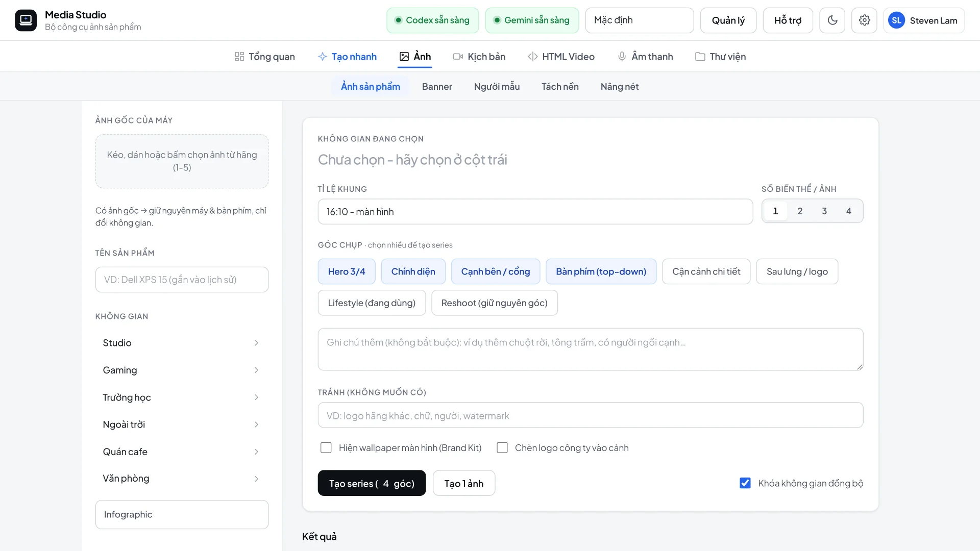Open the Mặc định dropdown in header
The height and width of the screenshot is (551, 980).
[639, 20]
